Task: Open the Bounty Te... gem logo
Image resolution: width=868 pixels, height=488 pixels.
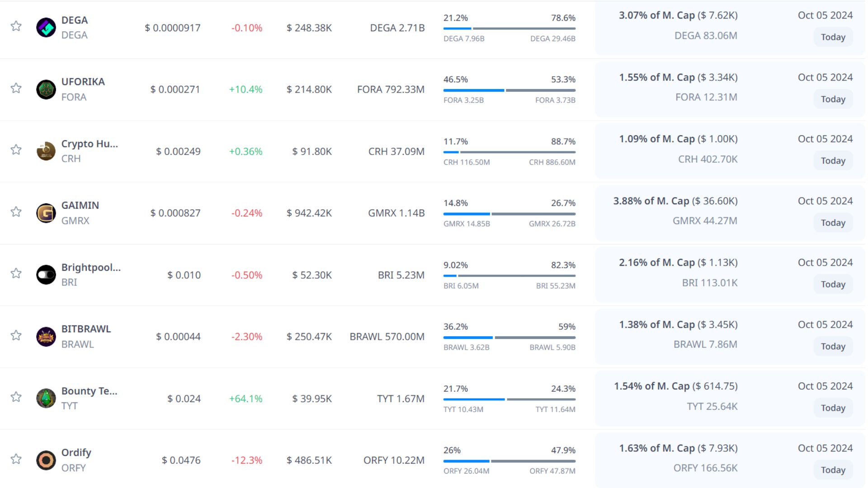Action: pyautogui.click(x=46, y=399)
